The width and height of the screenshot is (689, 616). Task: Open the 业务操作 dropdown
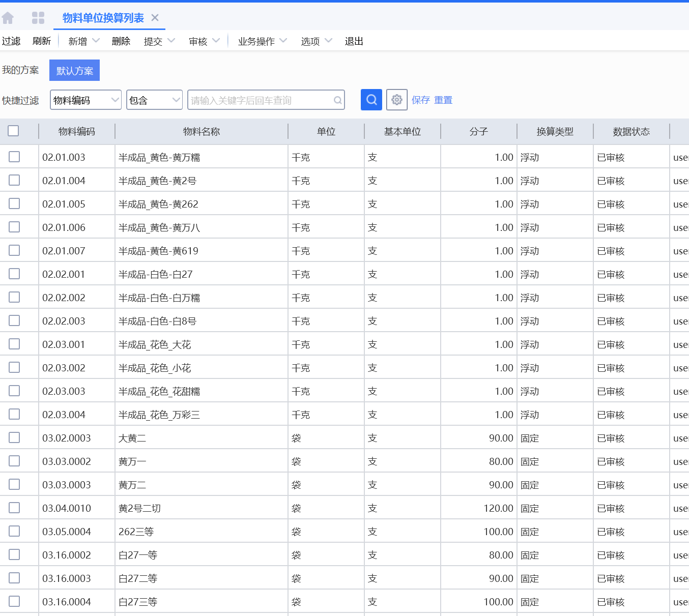[263, 41]
